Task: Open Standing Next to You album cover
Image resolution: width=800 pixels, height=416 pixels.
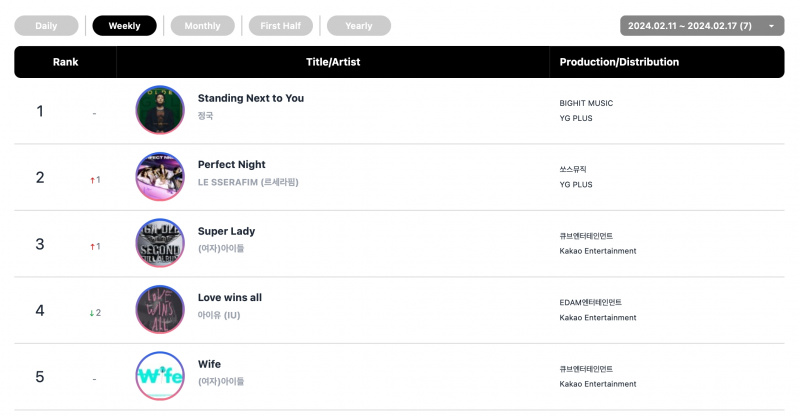Action: 160,110
